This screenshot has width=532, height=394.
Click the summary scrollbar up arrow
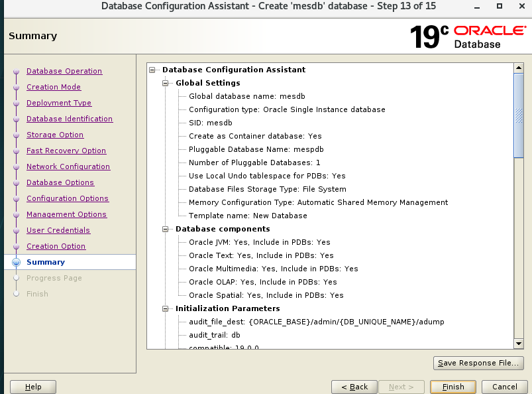[519, 68]
